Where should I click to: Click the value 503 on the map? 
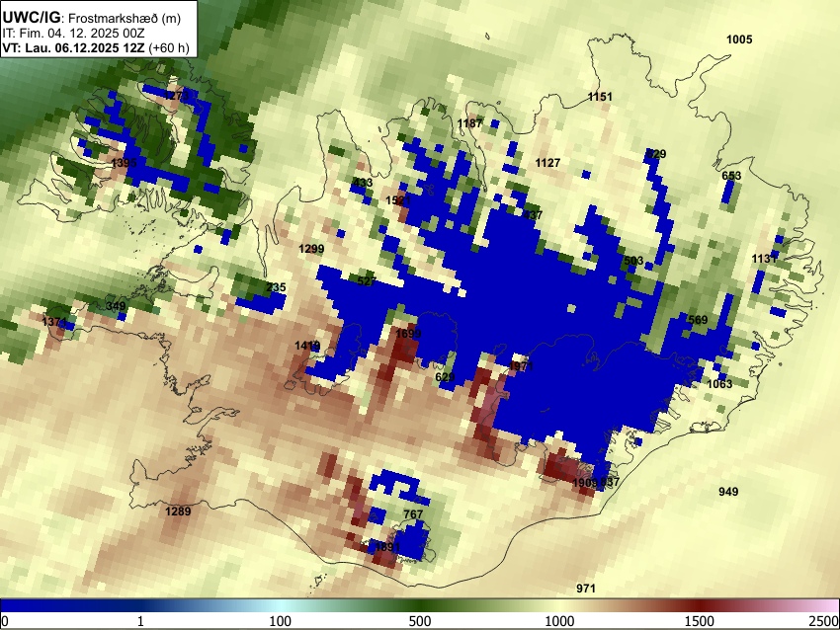(633, 261)
